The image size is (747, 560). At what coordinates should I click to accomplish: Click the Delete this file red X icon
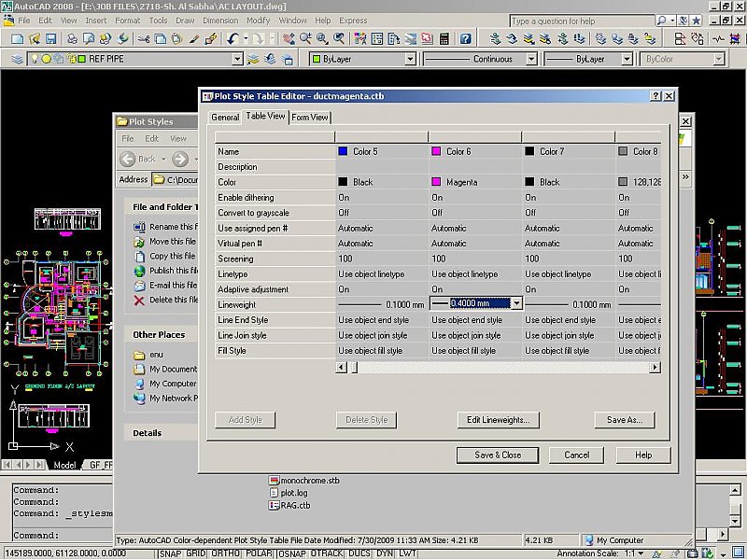(140, 300)
